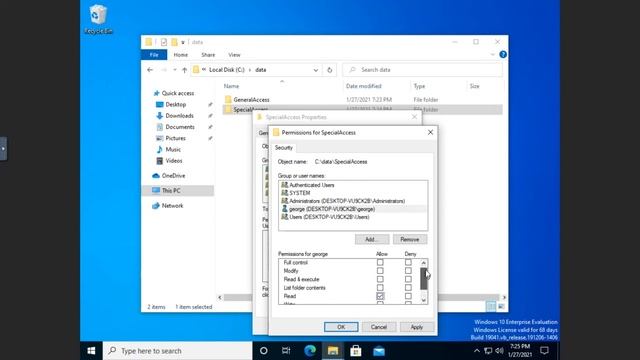Check Deny for Full control
The image size is (640, 360).
[x=408, y=262]
